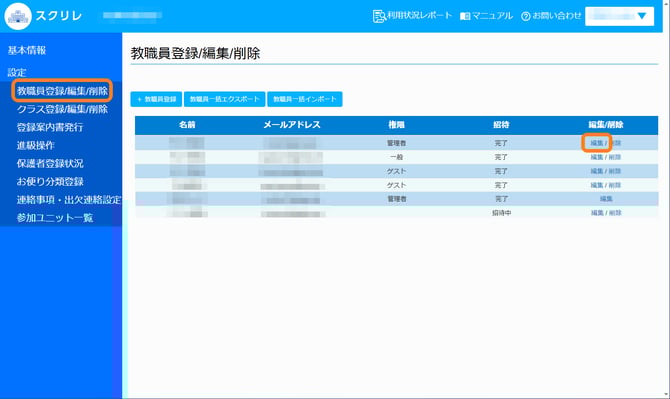Open the 利用状況レポート report icon
670x399 pixels.
(379, 16)
